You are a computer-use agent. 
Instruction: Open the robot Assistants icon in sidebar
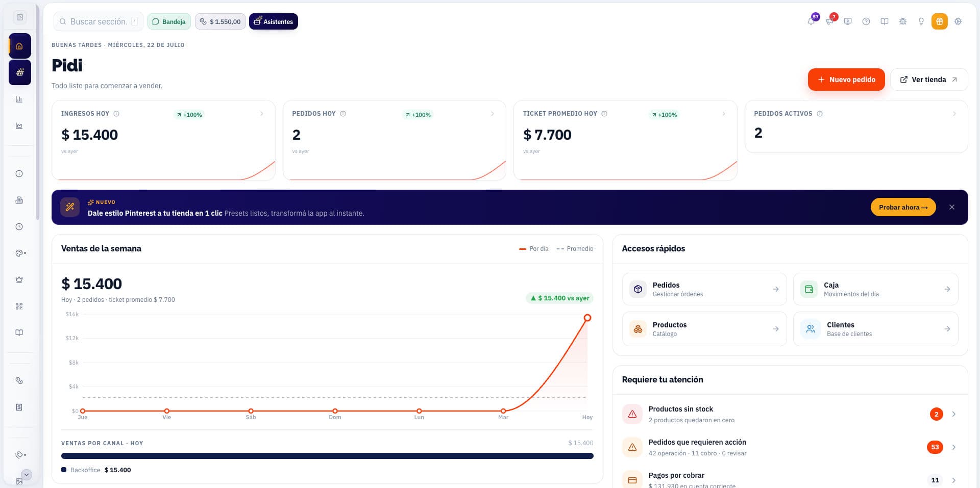point(20,72)
